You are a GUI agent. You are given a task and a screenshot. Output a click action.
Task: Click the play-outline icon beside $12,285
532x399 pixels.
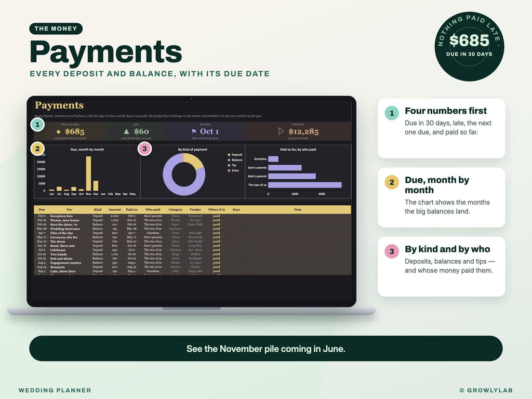tap(281, 131)
